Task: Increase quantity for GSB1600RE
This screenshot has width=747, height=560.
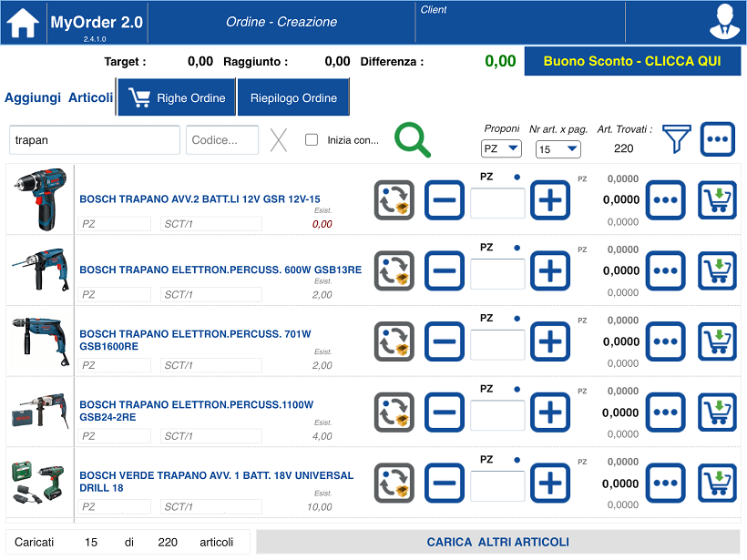Action: tap(550, 341)
